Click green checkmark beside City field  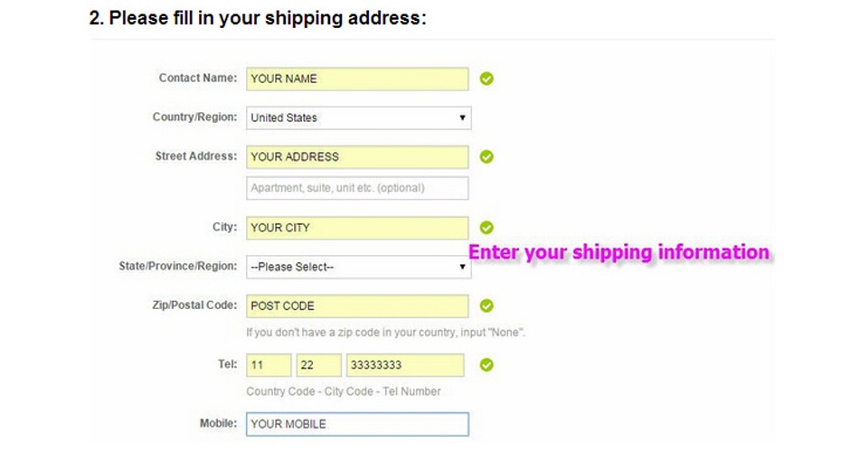pos(486,228)
